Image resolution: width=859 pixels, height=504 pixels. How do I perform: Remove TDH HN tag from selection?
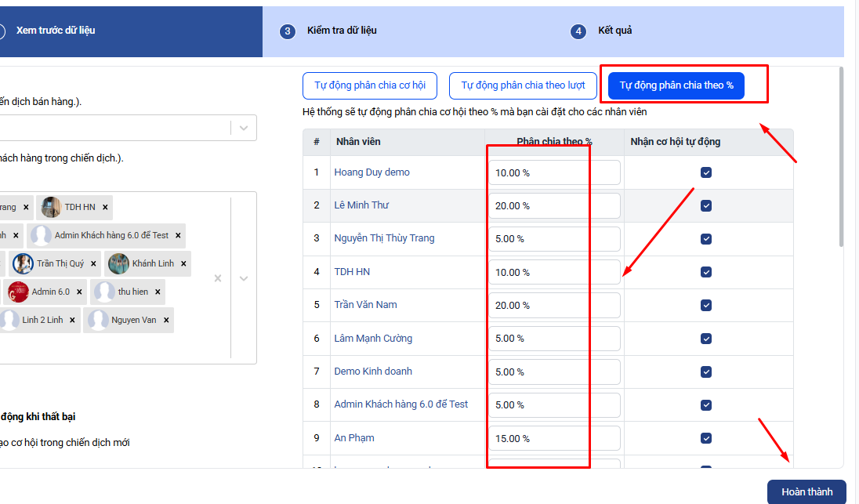pyautogui.click(x=105, y=207)
